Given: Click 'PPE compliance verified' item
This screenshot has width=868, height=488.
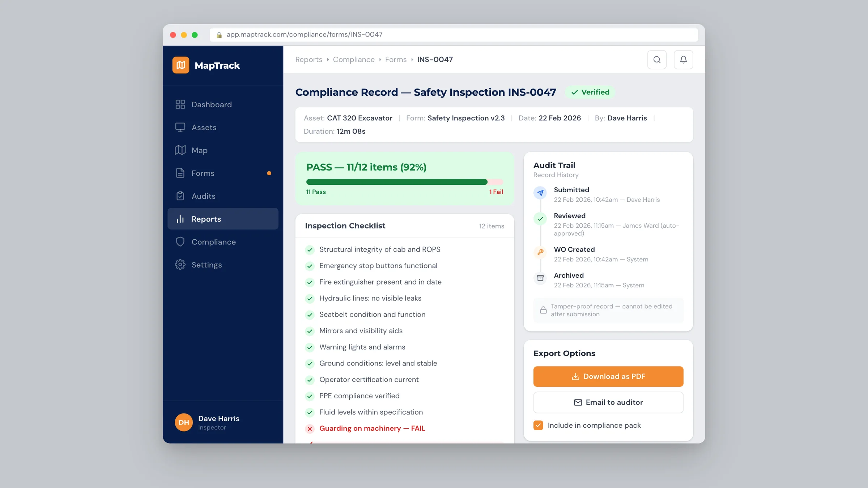Looking at the screenshot, I should click(x=359, y=396).
